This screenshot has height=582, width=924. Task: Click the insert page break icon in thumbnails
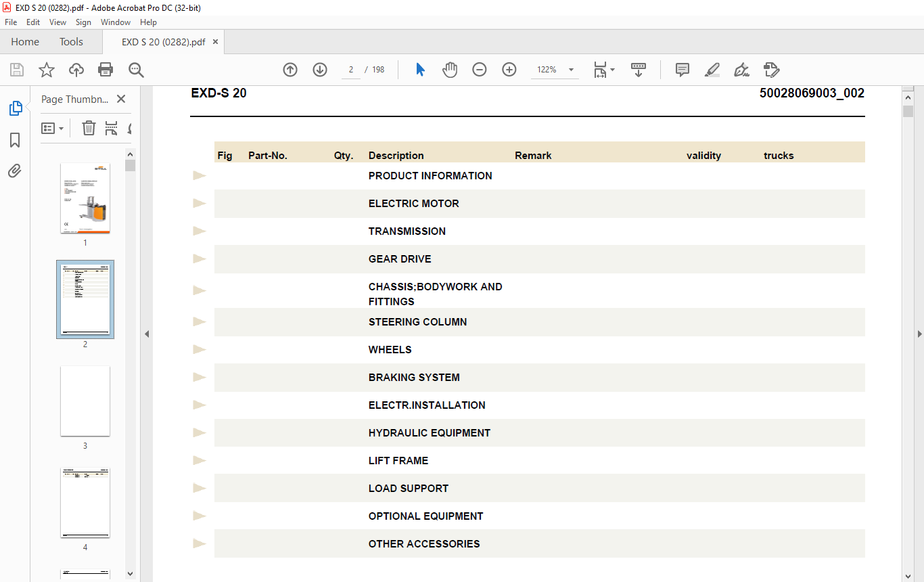pyautogui.click(x=112, y=128)
